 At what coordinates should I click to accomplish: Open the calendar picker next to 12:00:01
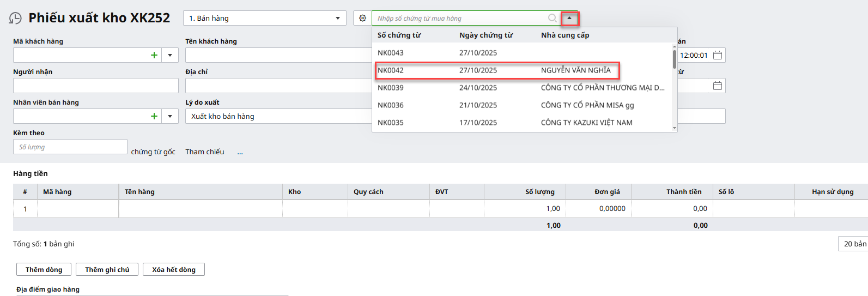click(x=718, y=55)
